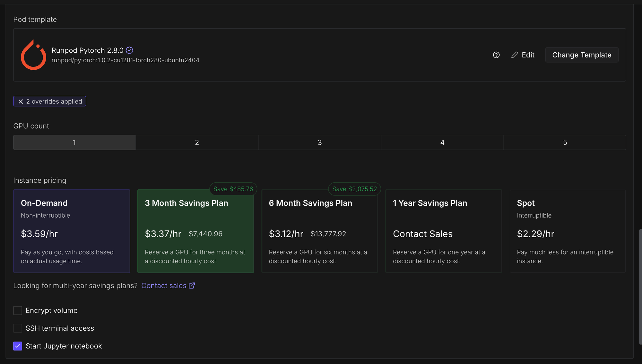This screenshot has width=642, height=364.
Task: Select the On-Demand pricing card
Action: [72, 231]
